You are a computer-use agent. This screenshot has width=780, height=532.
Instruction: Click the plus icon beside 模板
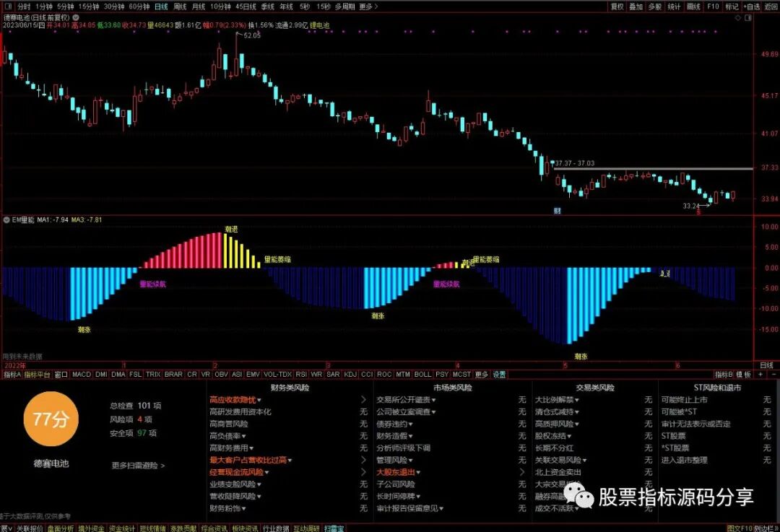(x=760, y=375)
